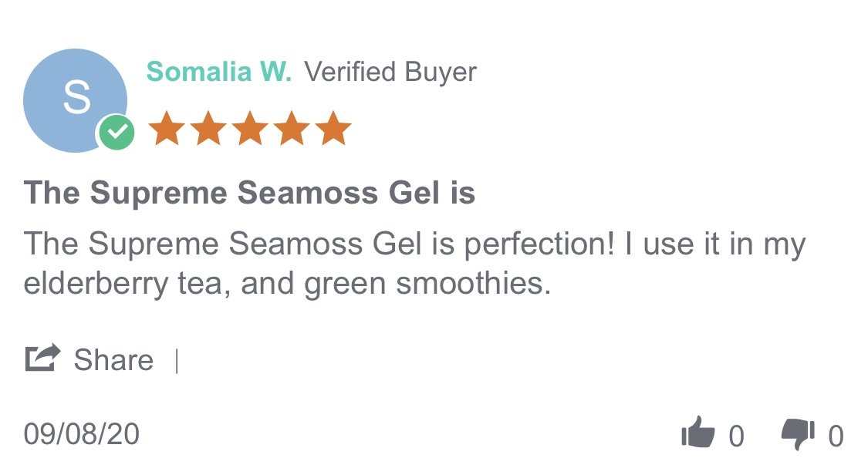Click the fourth orange rating star
Viewport: 868px width, 475px height.
291,129
